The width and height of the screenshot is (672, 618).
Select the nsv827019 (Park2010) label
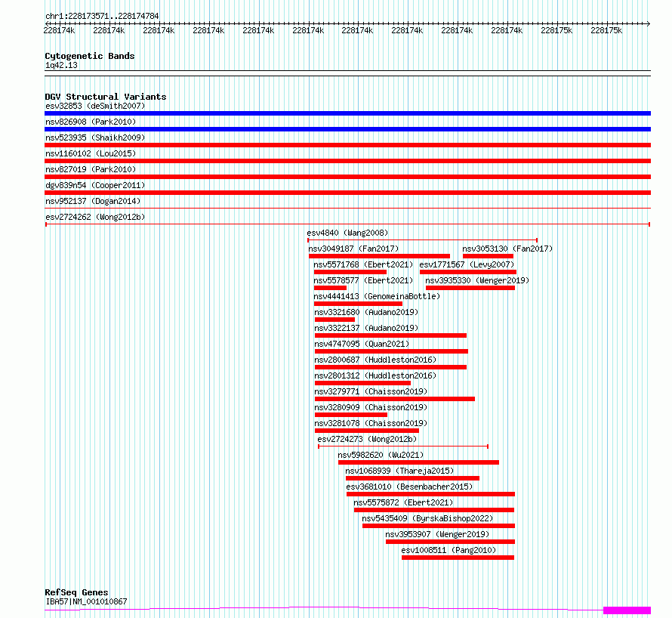(91, 169)
